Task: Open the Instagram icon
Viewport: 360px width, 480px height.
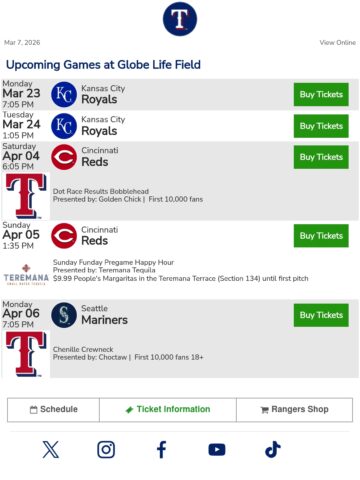Action: pos(106,449)
